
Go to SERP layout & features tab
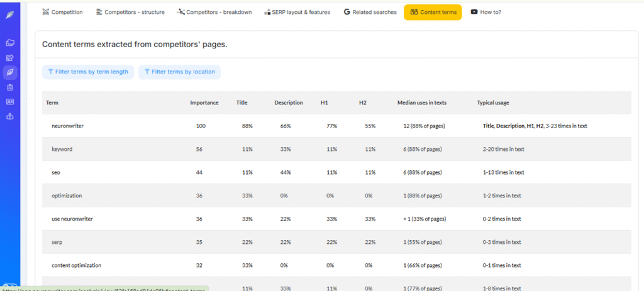(297, 13)
